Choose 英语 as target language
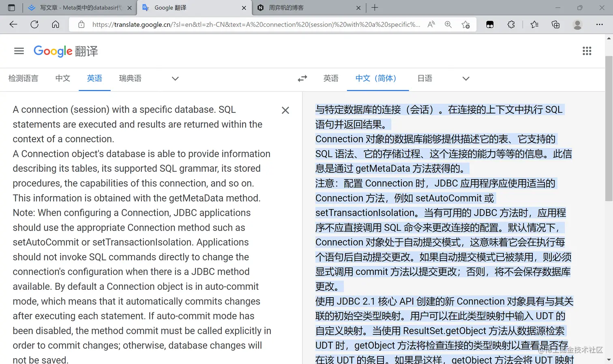This screenshot has height=364, width=613. pyautogui.click(x=331, y=79)
